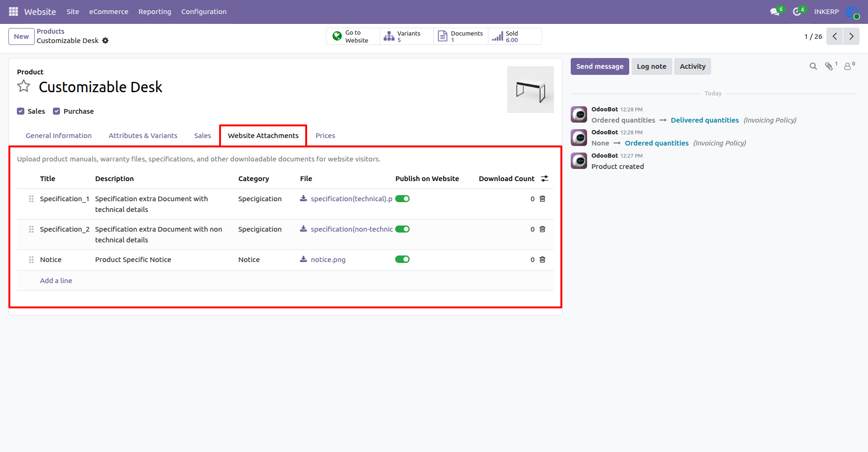Viewport: 868px width, 452px height.
Task: Open optional columns adjust dropdown
Action: (544, 179)
